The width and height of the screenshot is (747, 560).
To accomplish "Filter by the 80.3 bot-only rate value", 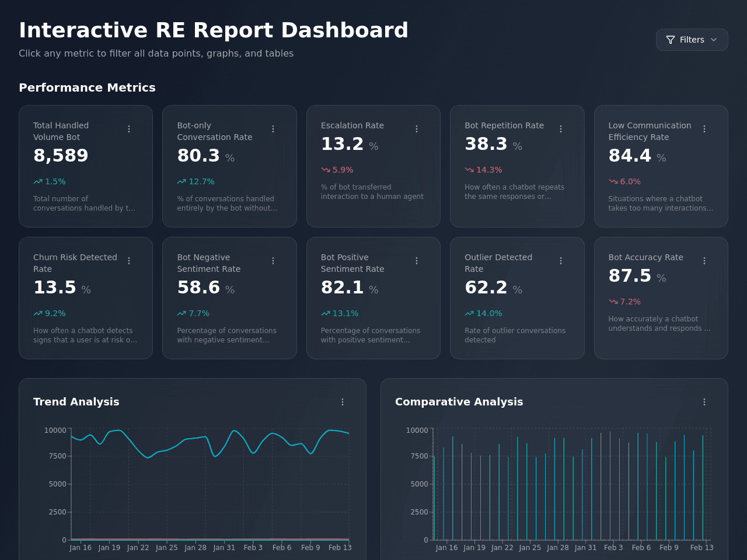I will 198,156.
